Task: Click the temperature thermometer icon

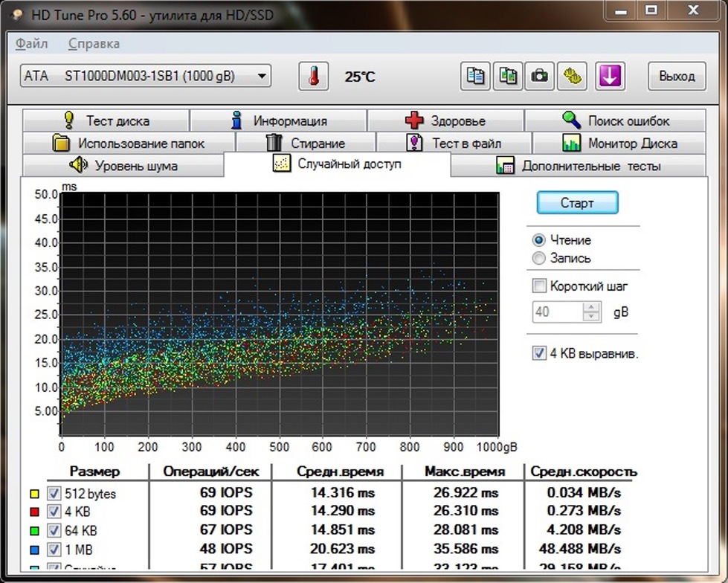Action: tap(312, 75)
